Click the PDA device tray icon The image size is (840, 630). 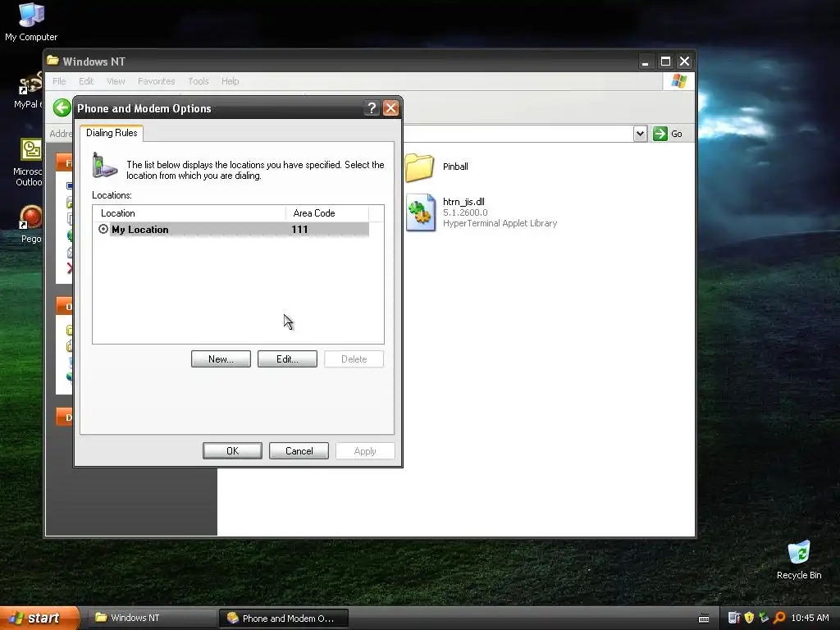pos(734,618)
